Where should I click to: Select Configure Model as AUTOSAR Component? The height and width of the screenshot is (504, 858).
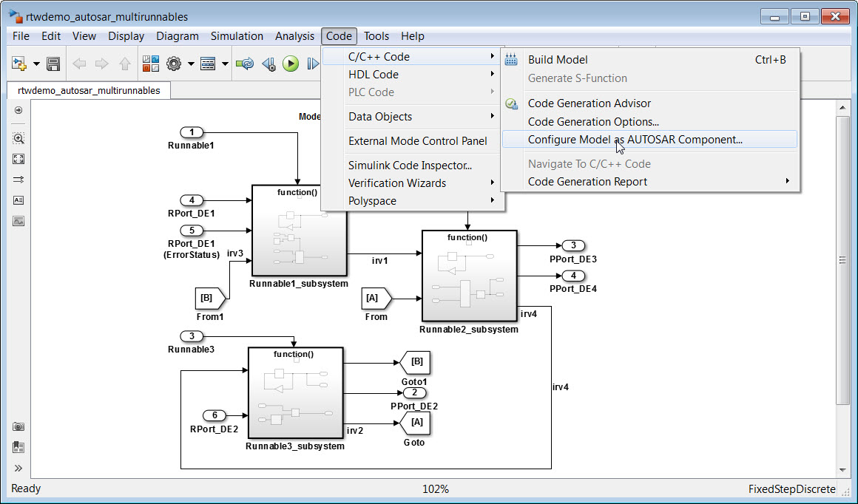click(x=635, y=140)
